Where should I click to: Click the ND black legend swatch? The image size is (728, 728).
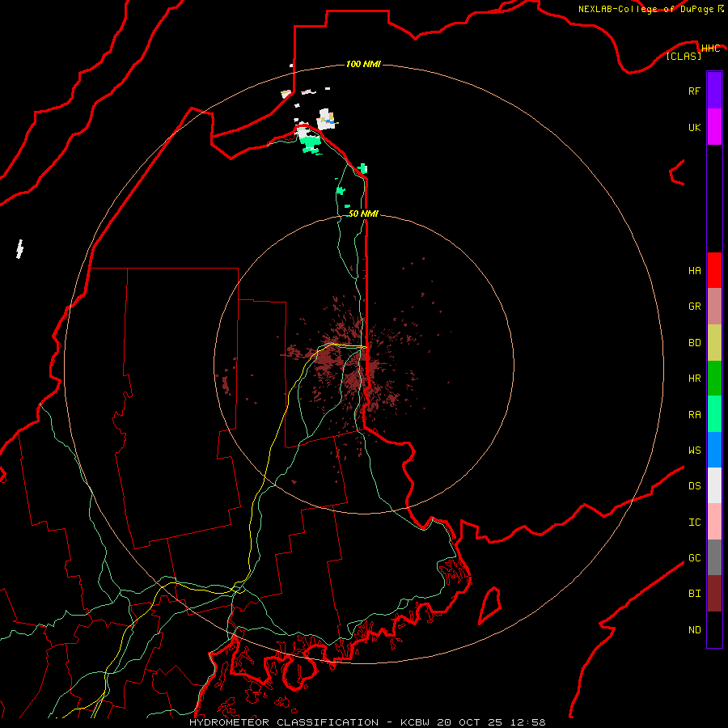(714, 629)
